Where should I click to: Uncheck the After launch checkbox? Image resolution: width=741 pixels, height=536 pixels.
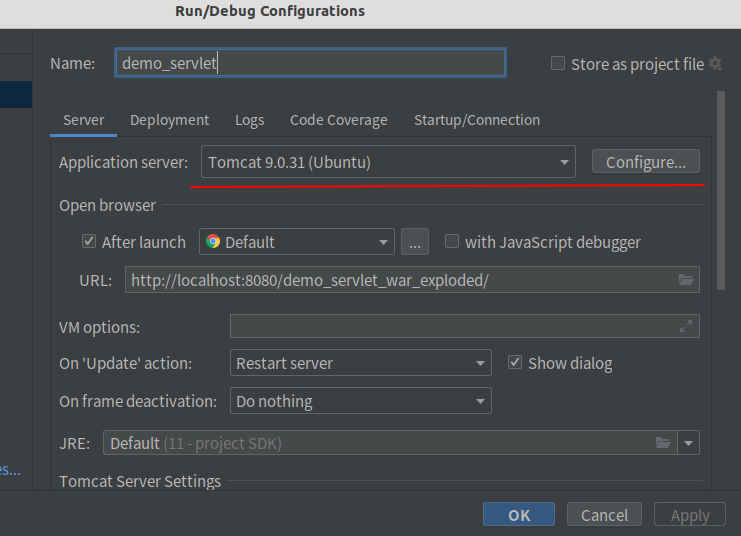(89, 242)
